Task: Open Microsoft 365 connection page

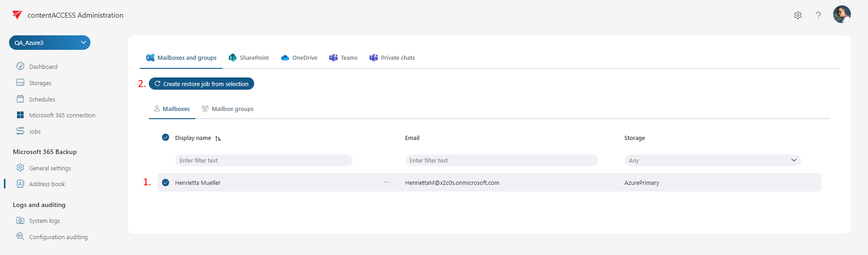Action: click(62, 115)
